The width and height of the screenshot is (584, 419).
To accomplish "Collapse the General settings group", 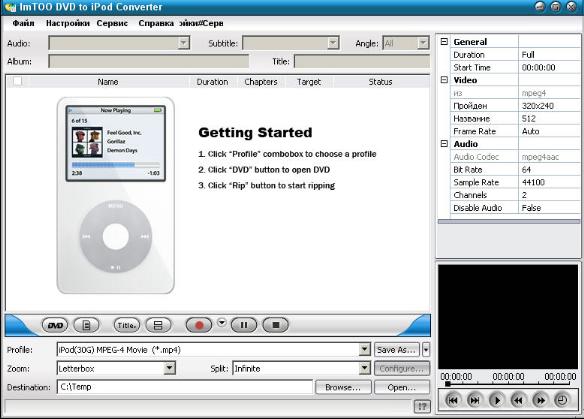I will point(444,41).
